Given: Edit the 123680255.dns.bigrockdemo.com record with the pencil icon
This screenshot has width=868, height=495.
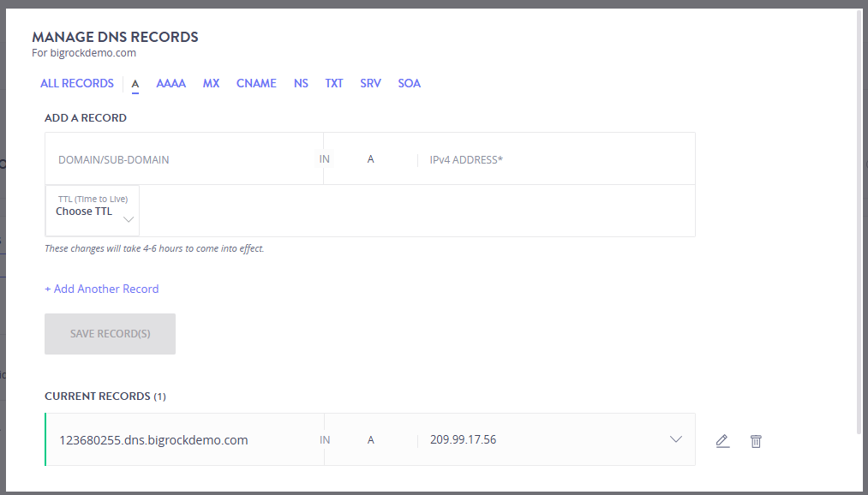Looking at the screenshot, I should pos(722,441).
